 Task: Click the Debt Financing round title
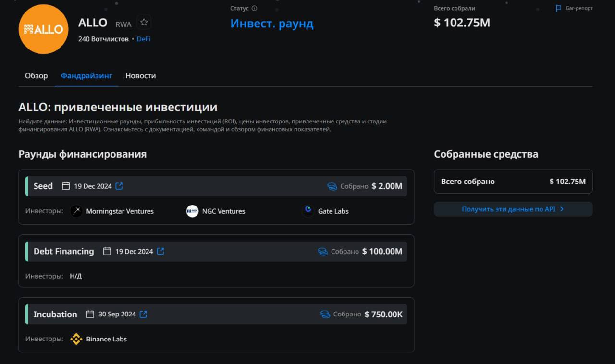click(63, 251)
